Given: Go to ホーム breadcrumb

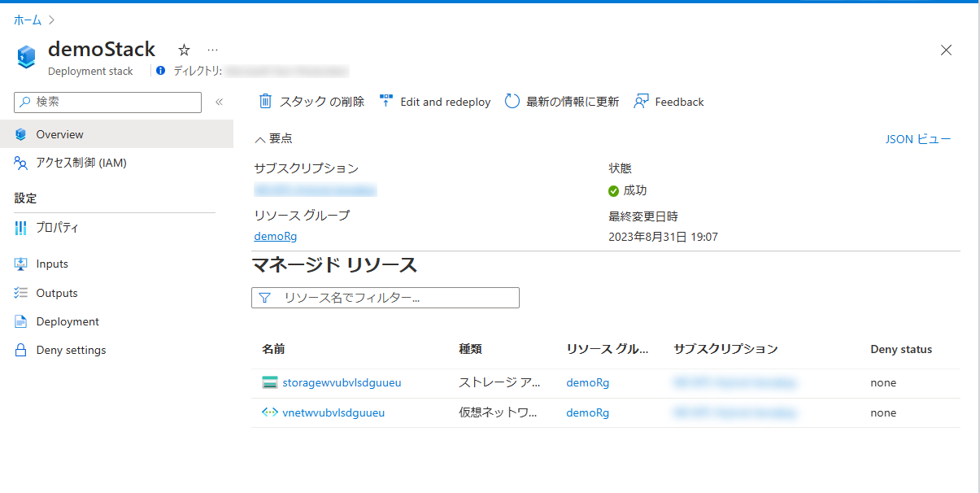Looking at the screenshot, I should pyautogui.click(x=28, y=20).
